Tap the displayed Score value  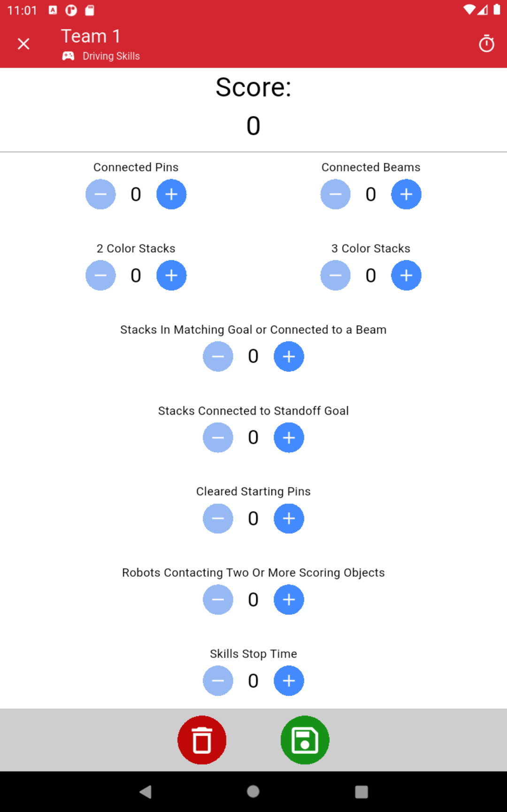tap(253, 125)
